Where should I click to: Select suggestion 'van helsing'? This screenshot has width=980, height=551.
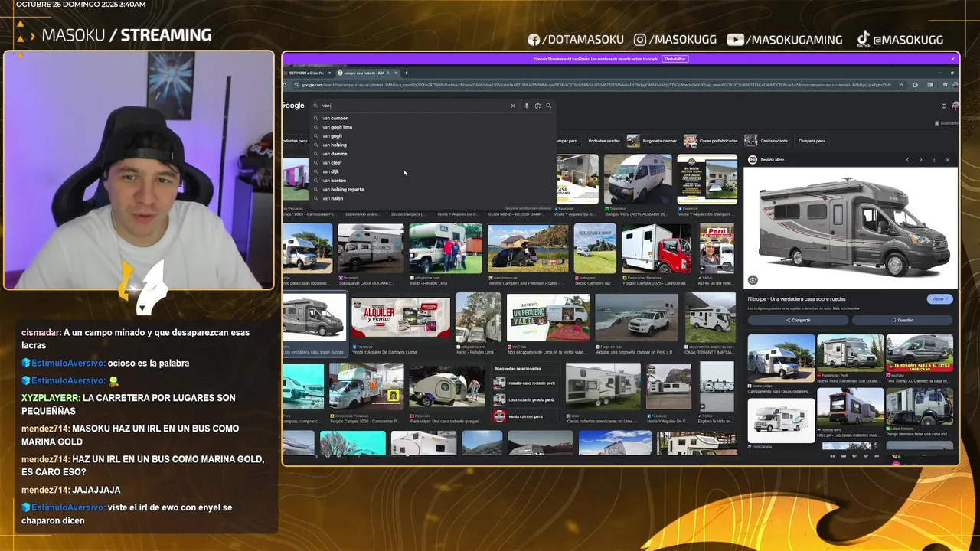point(335,145)
